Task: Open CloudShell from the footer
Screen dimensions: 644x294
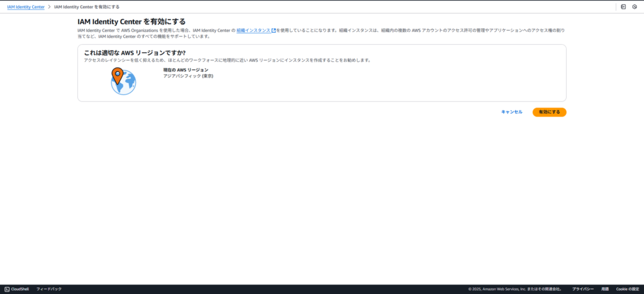Action: 17,289
